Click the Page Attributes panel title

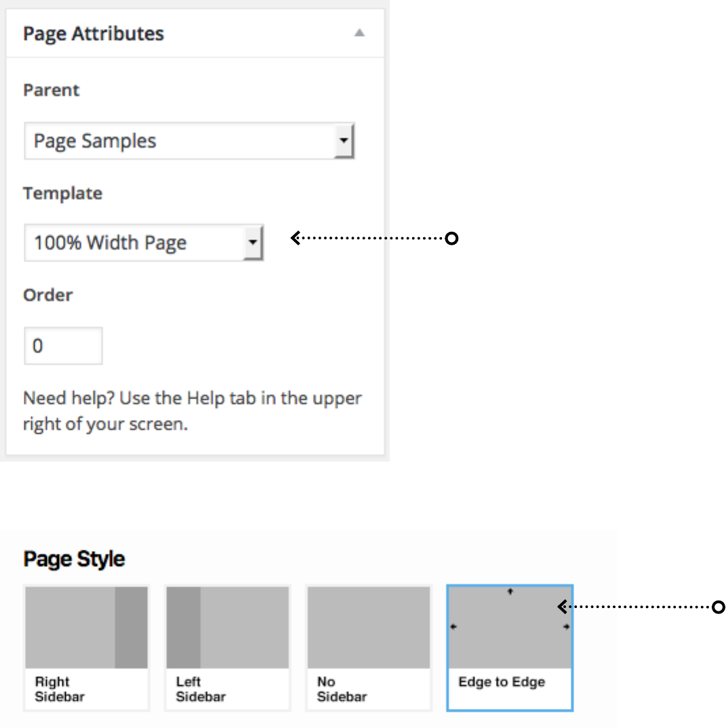(x=94, y=33)
